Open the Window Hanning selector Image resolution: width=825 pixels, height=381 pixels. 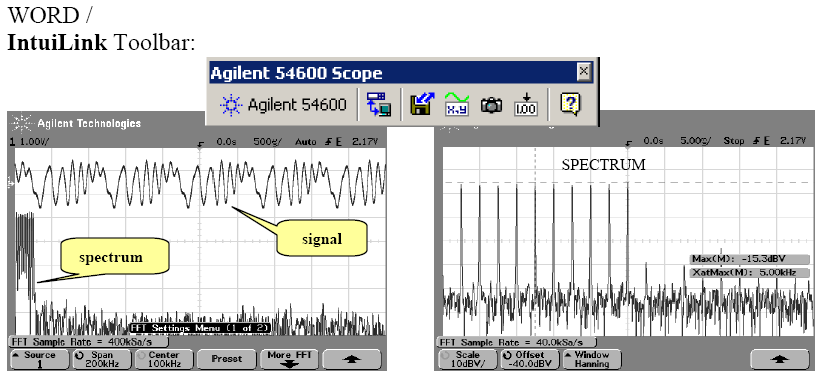point(592,360)
